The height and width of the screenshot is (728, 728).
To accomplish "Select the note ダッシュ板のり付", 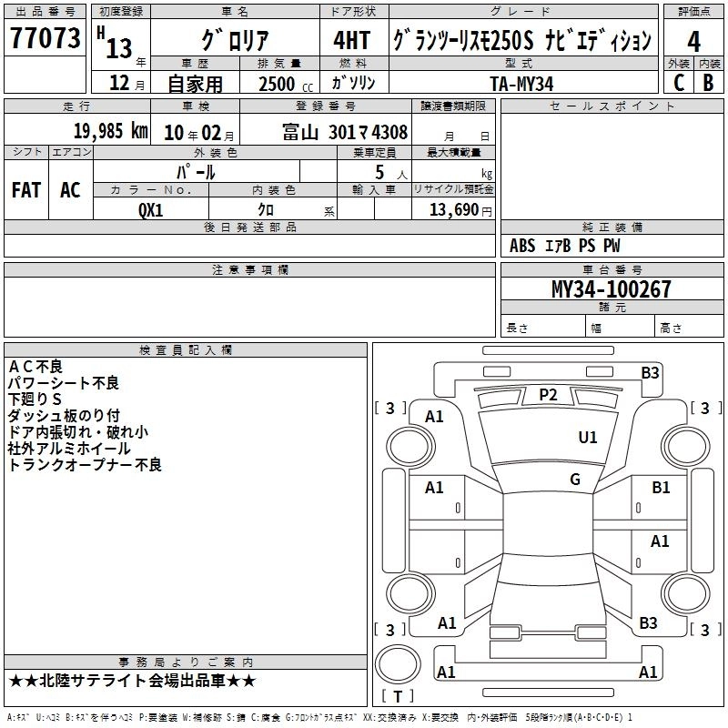I will (64, 416).
